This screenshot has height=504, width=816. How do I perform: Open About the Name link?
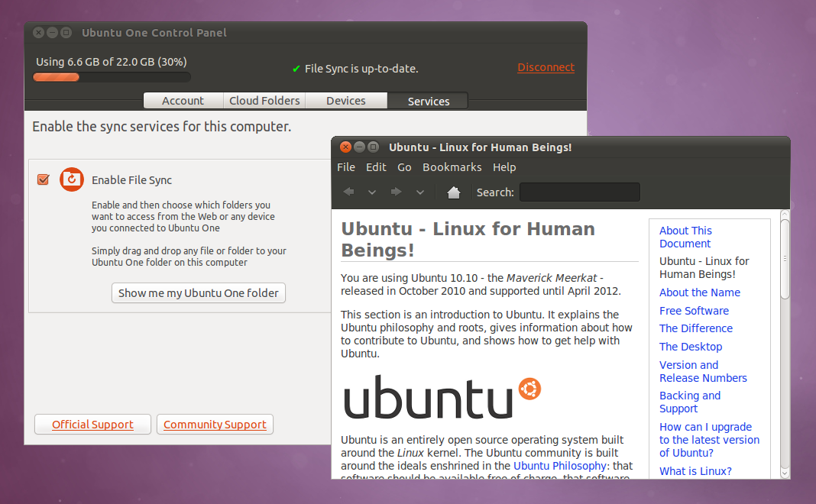[699, 292]
